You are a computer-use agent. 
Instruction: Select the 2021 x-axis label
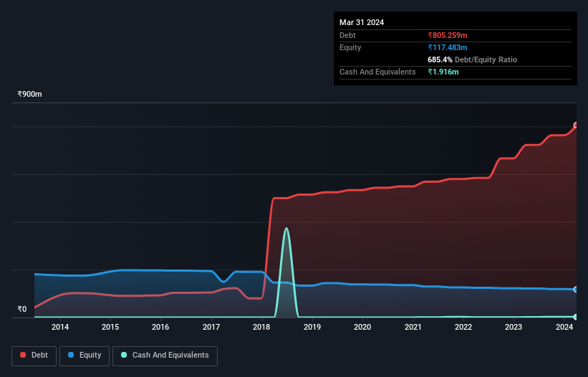(413, 327)
